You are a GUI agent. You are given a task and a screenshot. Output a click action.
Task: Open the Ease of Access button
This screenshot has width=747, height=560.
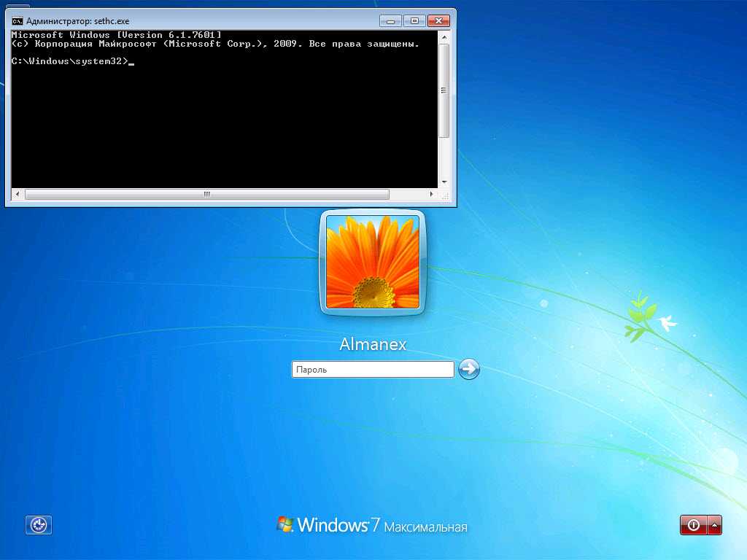click(39, 525)
